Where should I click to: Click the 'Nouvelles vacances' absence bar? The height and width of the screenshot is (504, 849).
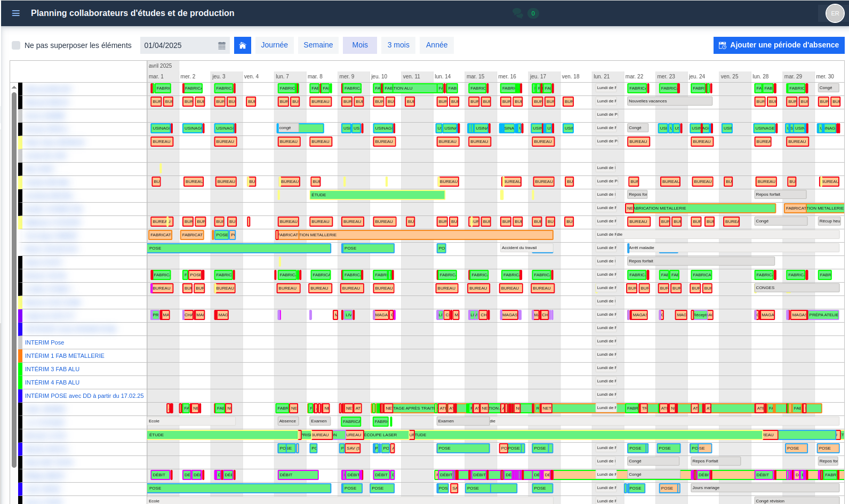[x=669, y=101]
